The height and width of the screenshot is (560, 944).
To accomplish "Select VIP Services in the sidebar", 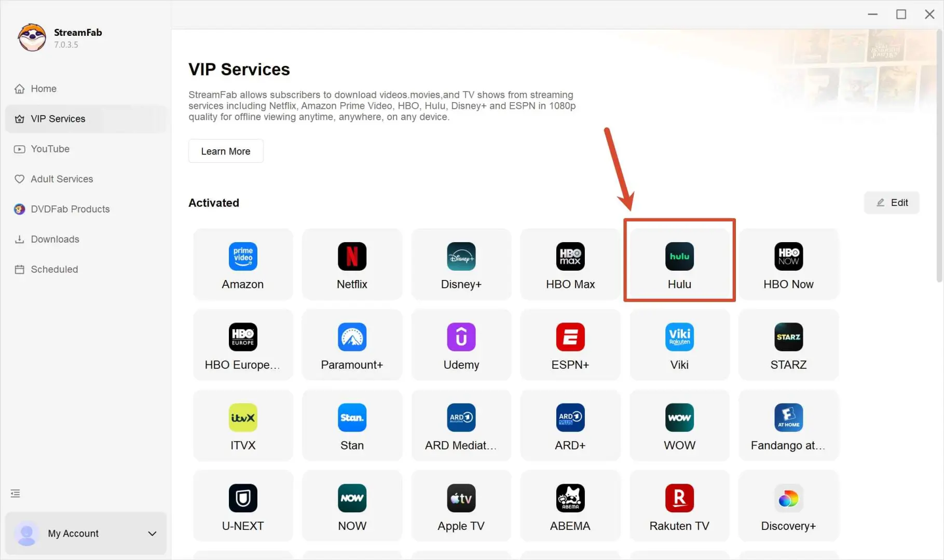I will tap(86, 119).
